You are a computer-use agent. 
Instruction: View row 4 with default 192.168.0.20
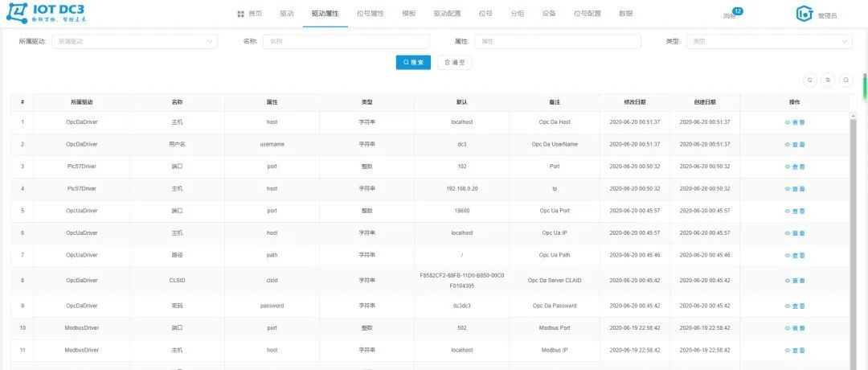795,189
